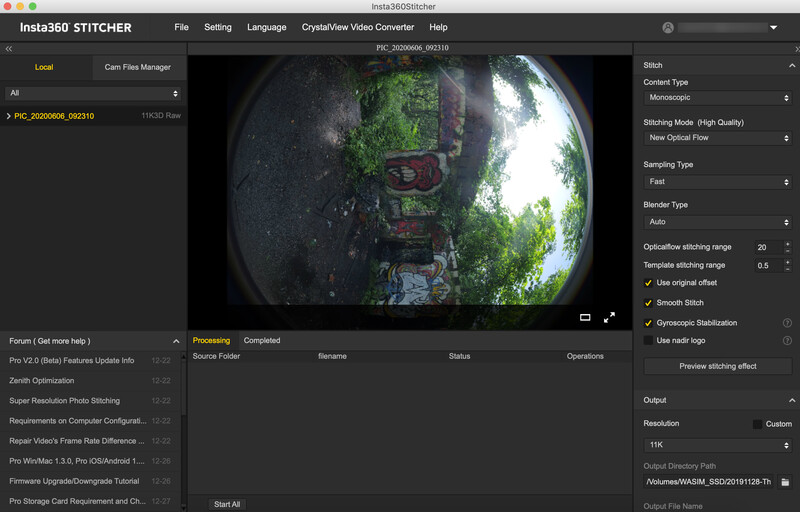Open the File menu
800x512 pixels.
(x=181, y=28)
